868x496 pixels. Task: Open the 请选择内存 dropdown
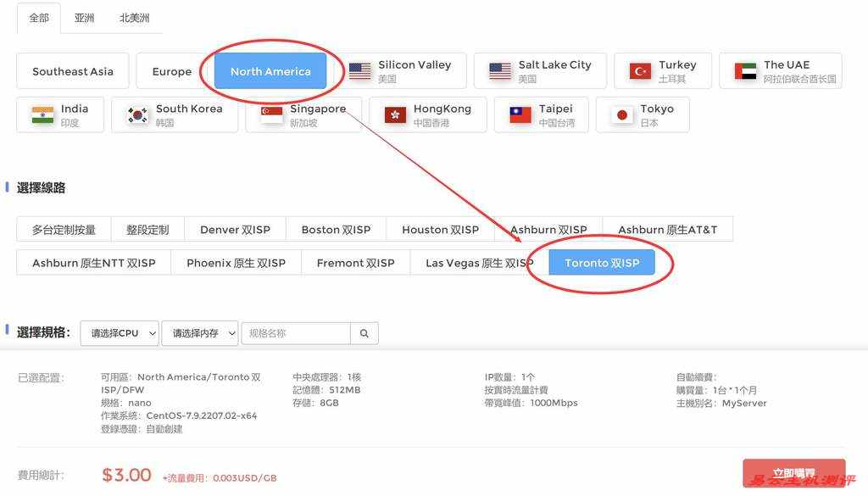tap(200, 333)
